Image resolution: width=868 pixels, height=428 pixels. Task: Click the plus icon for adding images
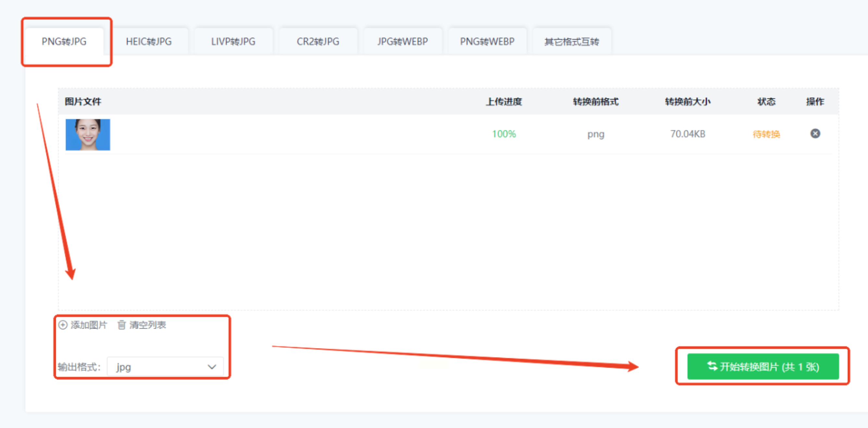pyautogui.click(x=63, y=325)
